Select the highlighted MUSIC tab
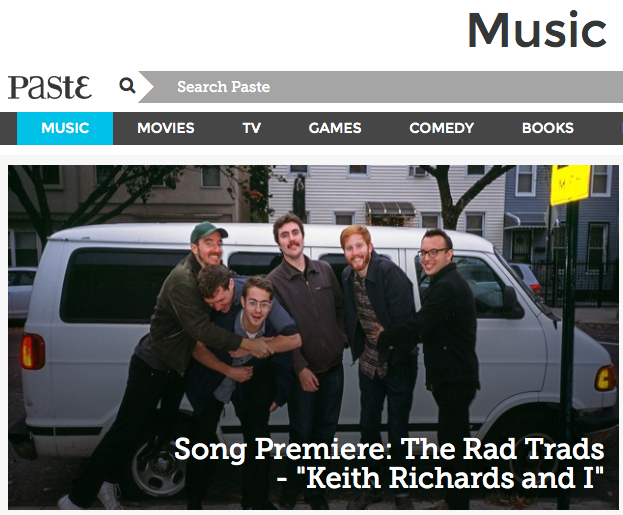The image size is (623, 515). (65, 128)
